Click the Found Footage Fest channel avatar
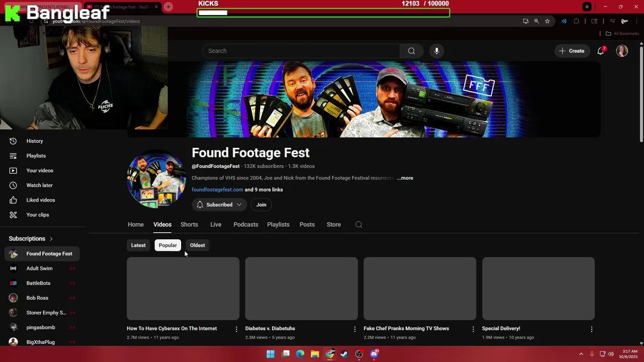 156,178
